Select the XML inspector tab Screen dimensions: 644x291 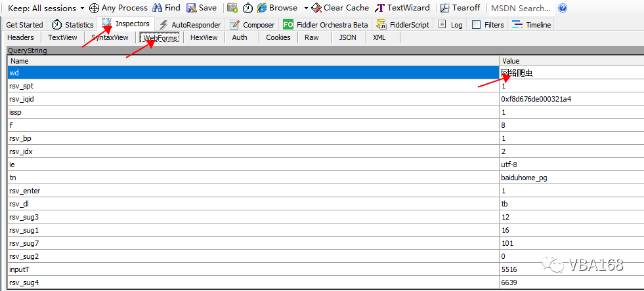coord(379,37)
